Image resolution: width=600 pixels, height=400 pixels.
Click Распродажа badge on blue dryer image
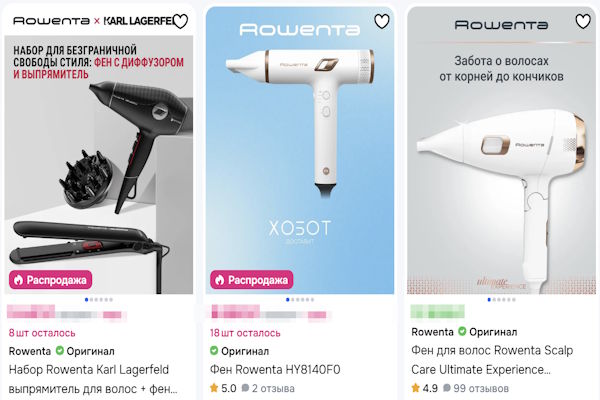(x=252, y=280)
